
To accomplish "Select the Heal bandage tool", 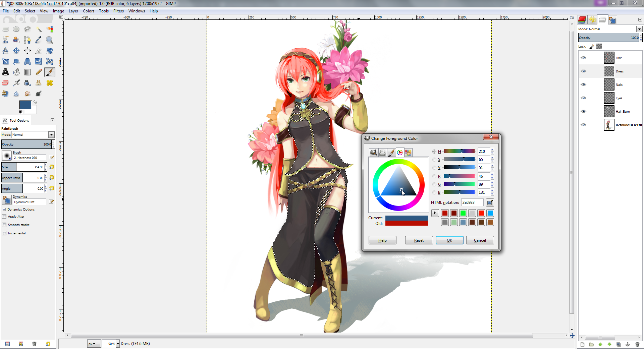I will pos(50,83).
